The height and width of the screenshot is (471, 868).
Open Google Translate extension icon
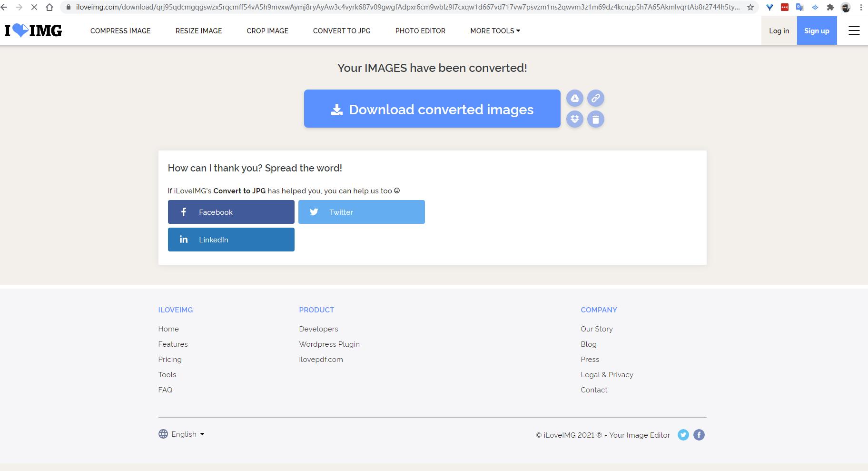(x=800, y=7)
